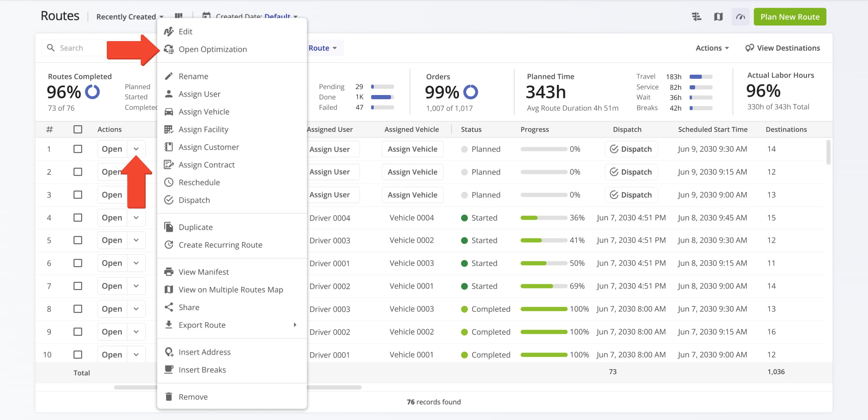Expand the action arrow on route row 6

click(136, 263)
